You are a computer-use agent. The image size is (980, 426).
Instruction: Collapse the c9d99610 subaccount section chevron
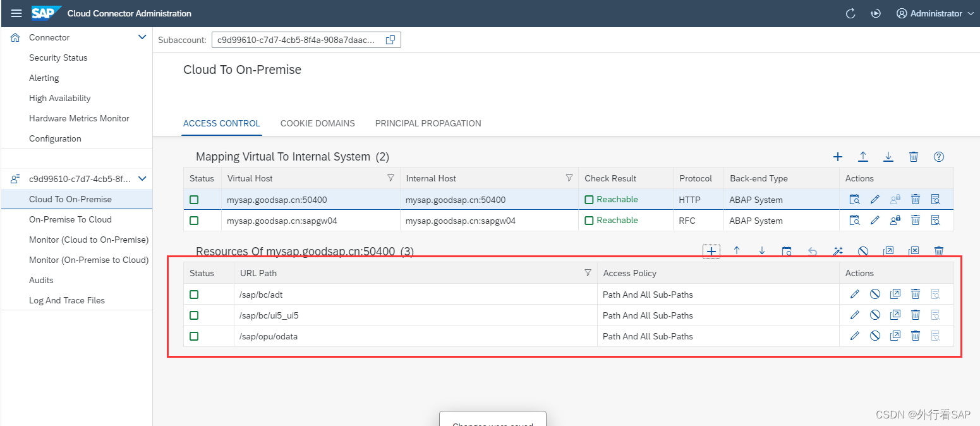142,179
